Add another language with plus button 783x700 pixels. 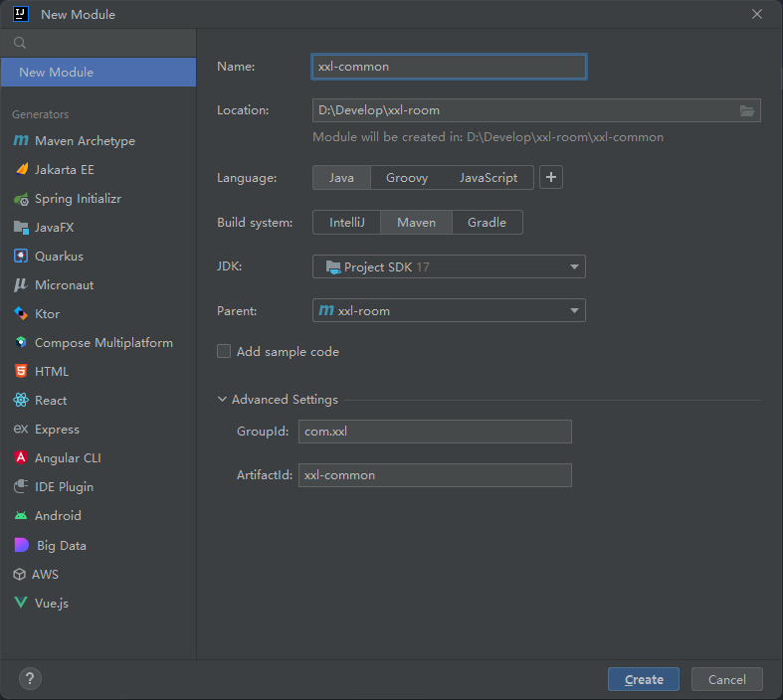(551, 177)
